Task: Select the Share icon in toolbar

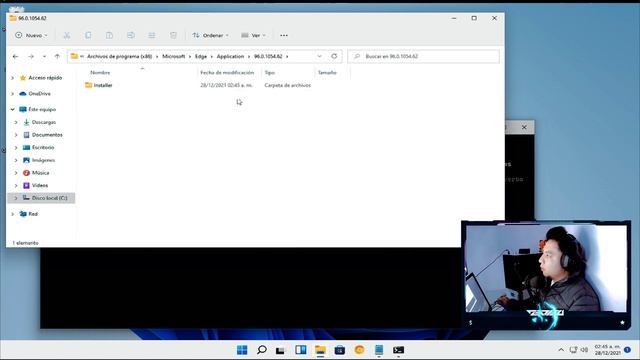Action: [152, 36]
